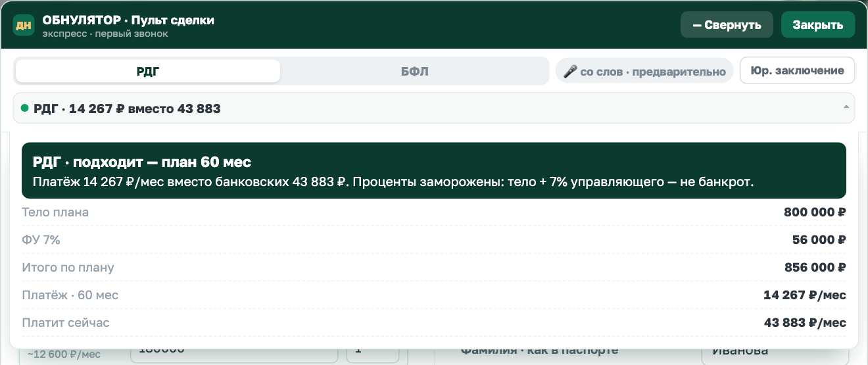Screen dimensions: 868x365
Task: Click the green status dot
Action: pos(25,108)
